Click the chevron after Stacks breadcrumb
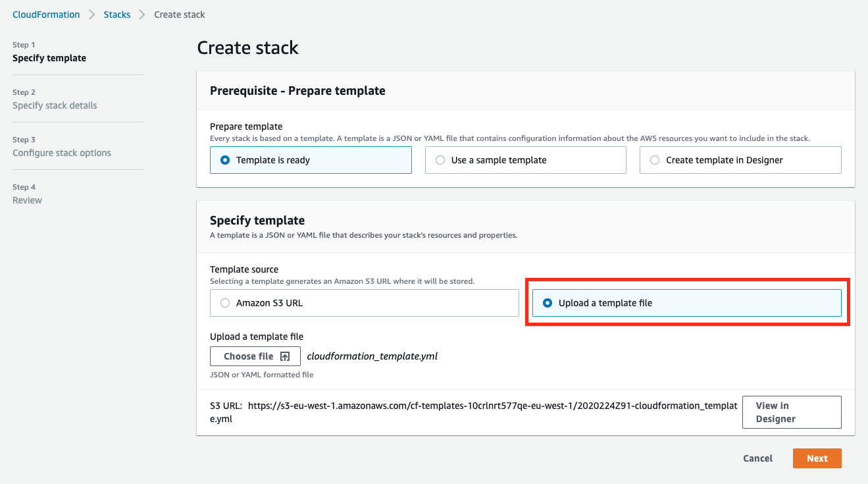Viewport: 868px width, 484px height. (x=142, y=14)
